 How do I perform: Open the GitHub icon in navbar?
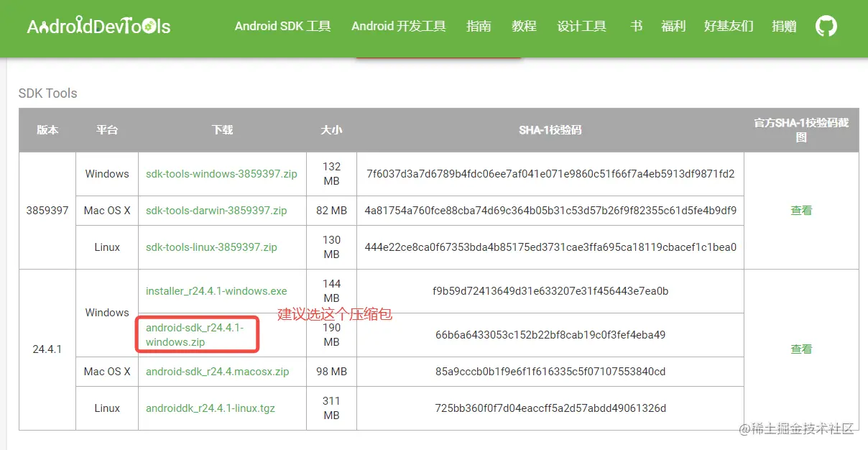coord(826,27)
